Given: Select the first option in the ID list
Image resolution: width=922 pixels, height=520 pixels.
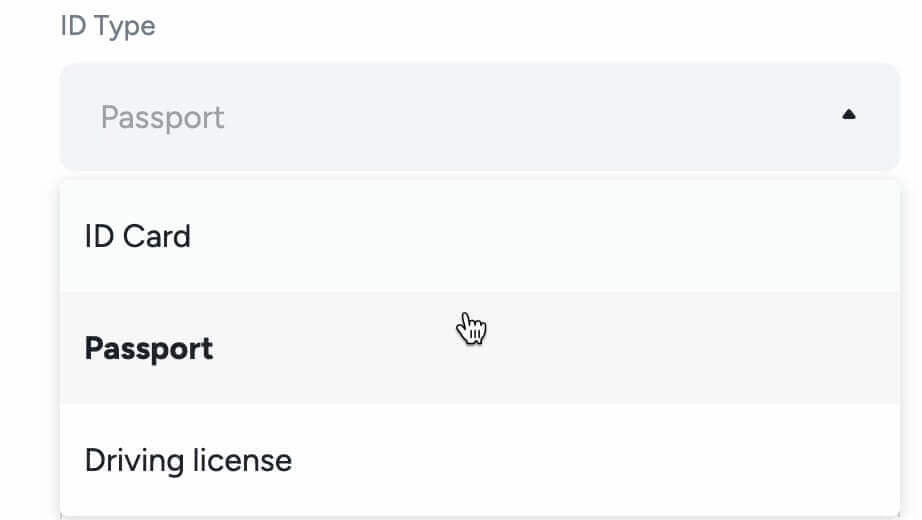Looking at the screenshot, I should click(480, 236).
